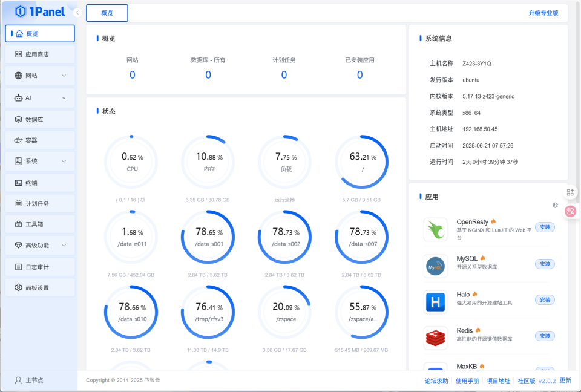
Task: Click the Docker whale icon for 容器
Action: (x=19, y=140)
